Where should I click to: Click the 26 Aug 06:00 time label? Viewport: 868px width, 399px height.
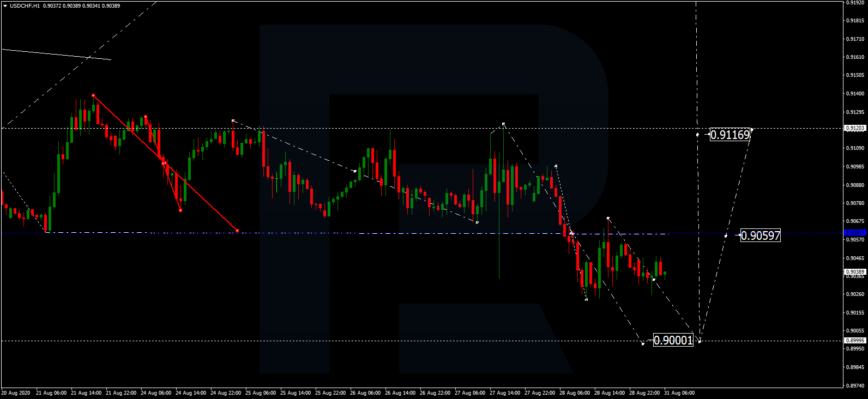pos(365,393)
